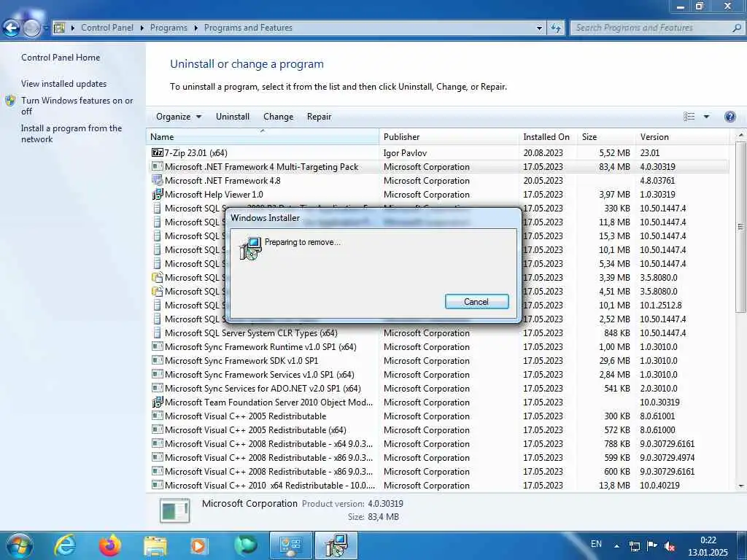Open Windows Media Player from the taskbar
747x560 pixels.
[x=198, y=545]
